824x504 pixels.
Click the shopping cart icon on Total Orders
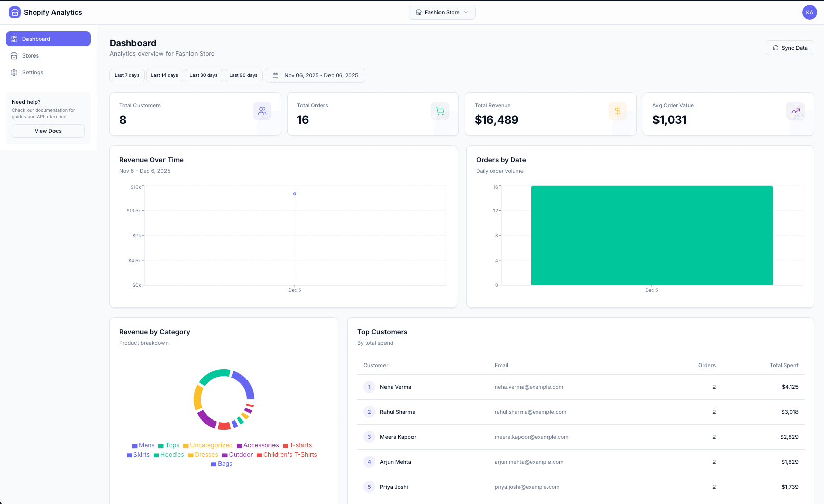click(440, 110)
